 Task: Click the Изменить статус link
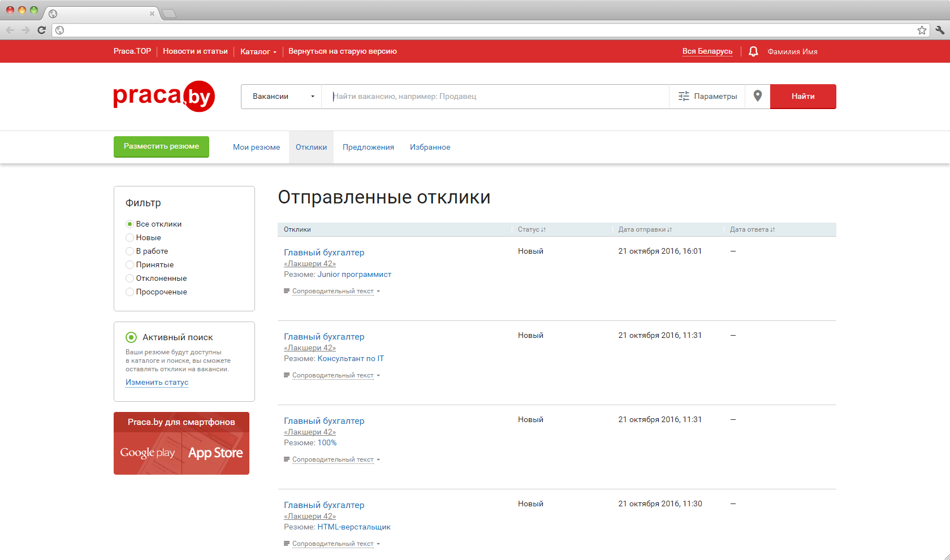157,383
